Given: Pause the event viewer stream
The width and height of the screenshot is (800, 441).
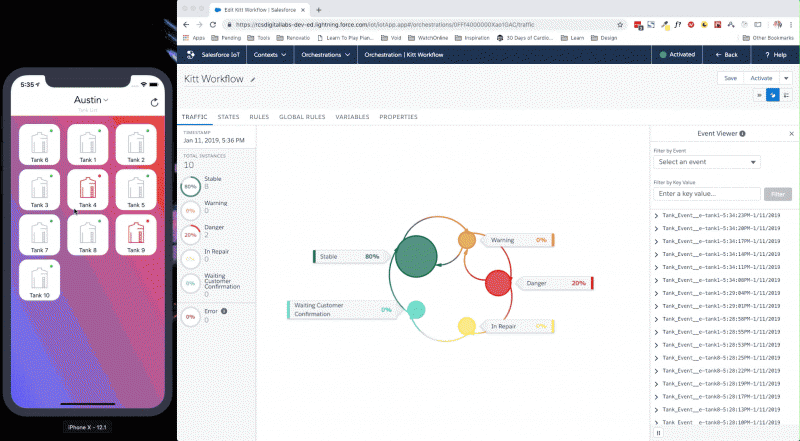Looking at the screenshot, I should pyautogui.click(x=658, y=433).
